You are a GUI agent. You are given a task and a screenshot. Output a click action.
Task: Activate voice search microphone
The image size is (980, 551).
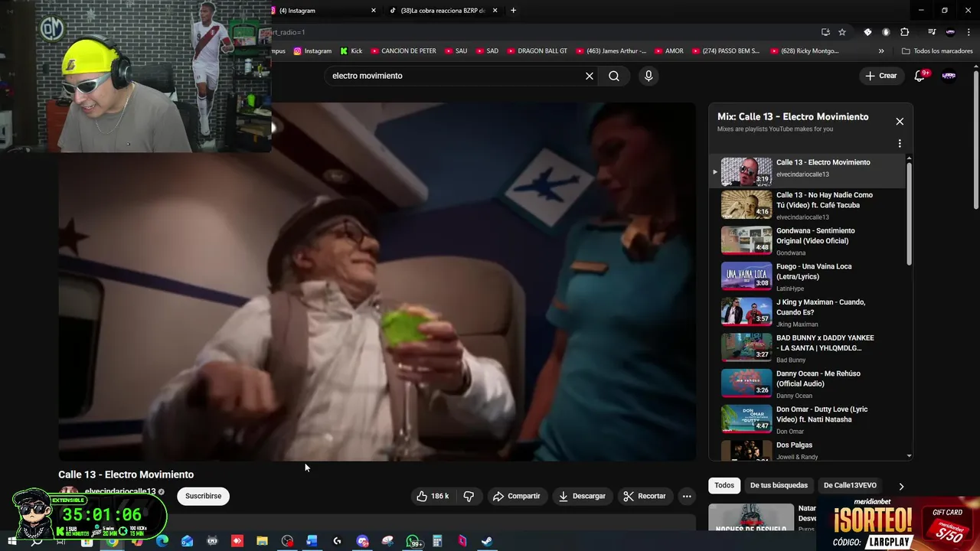click(648, 76)
